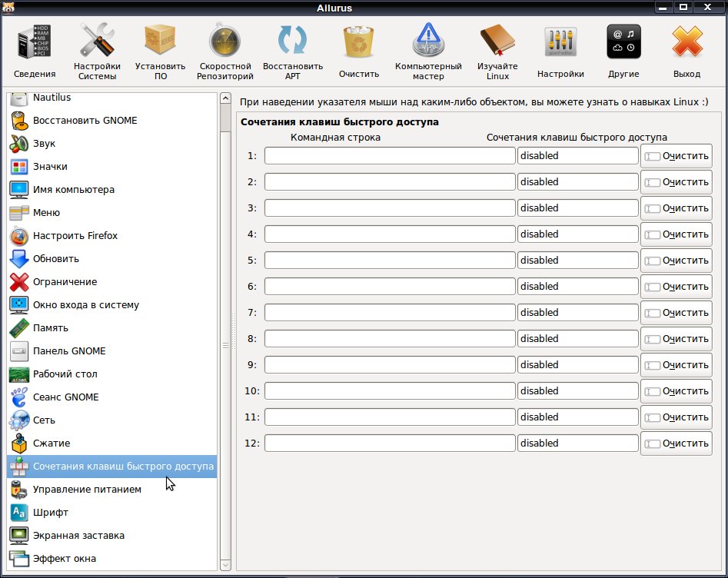The image size is (728, 578).
Task: Select Сеанс GNOME in sidebar
Action: pyautogui.click(x=112, y=397)
